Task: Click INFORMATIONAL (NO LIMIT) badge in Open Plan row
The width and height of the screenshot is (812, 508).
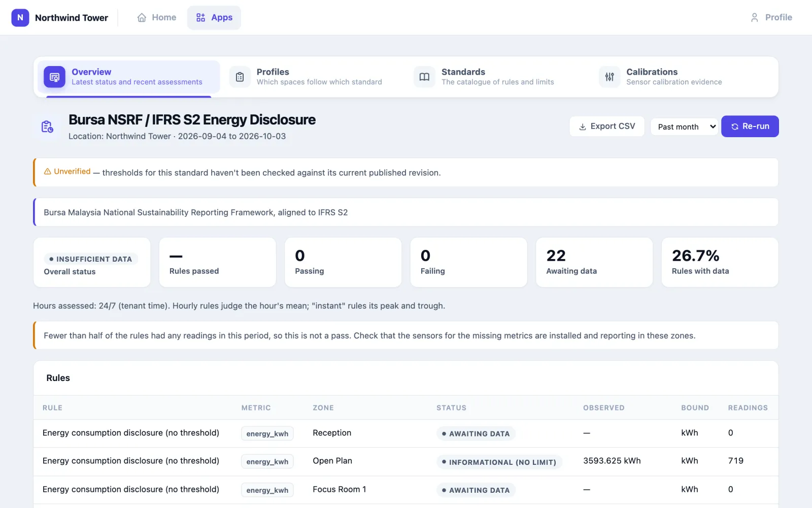Action: click(x=499, y=462)
